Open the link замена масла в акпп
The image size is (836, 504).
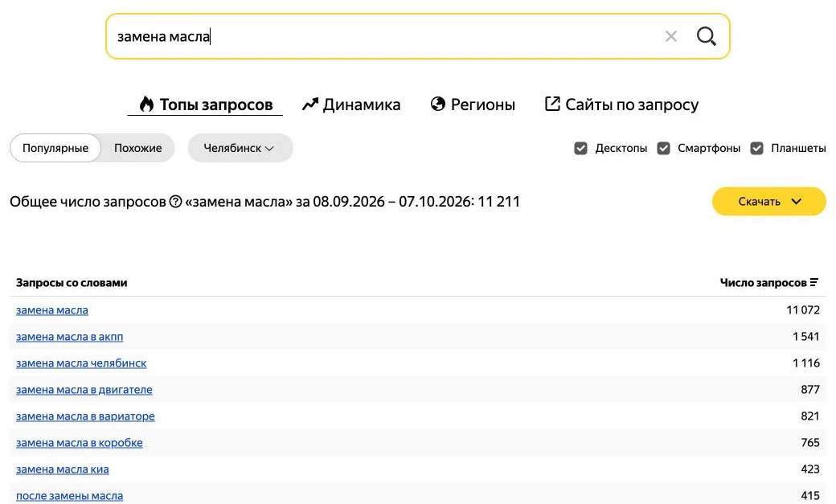[69, 337]
